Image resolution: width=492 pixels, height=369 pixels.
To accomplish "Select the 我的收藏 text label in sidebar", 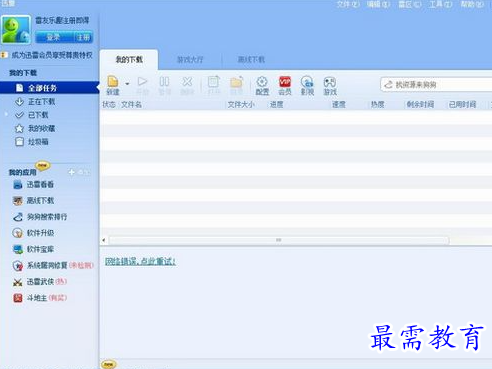I will (41, 128).
